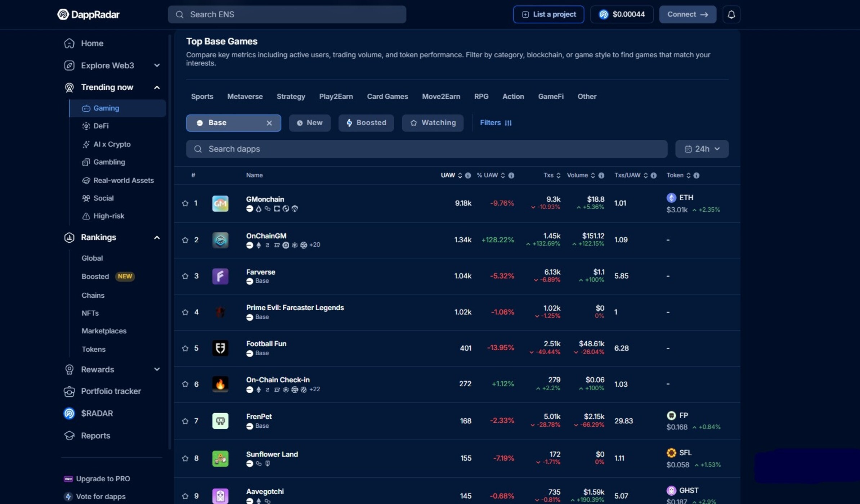Show info tooltip next to UAW column

coord(468,175)
